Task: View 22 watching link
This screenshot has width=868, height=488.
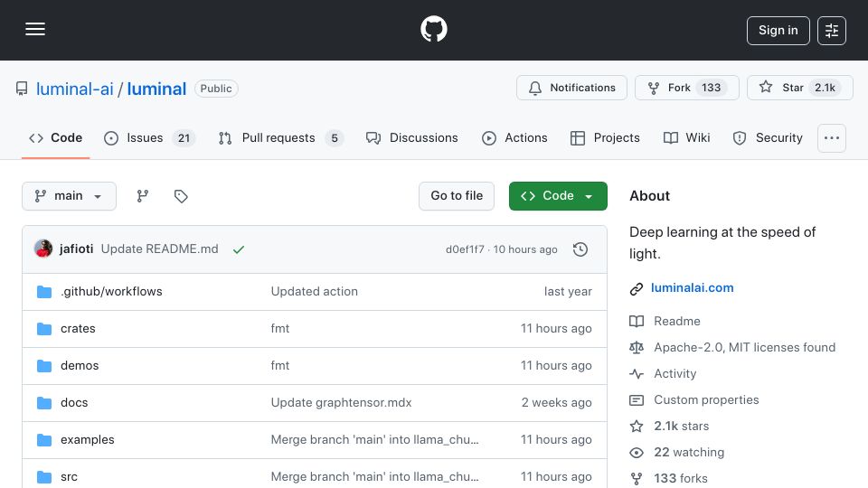Action: click(x=689, y=453)
